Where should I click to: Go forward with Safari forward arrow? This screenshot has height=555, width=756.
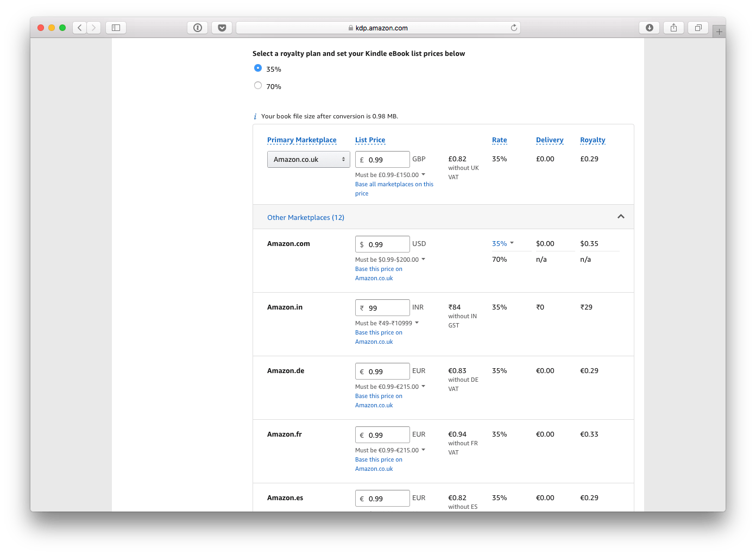(x=94, y=28)
